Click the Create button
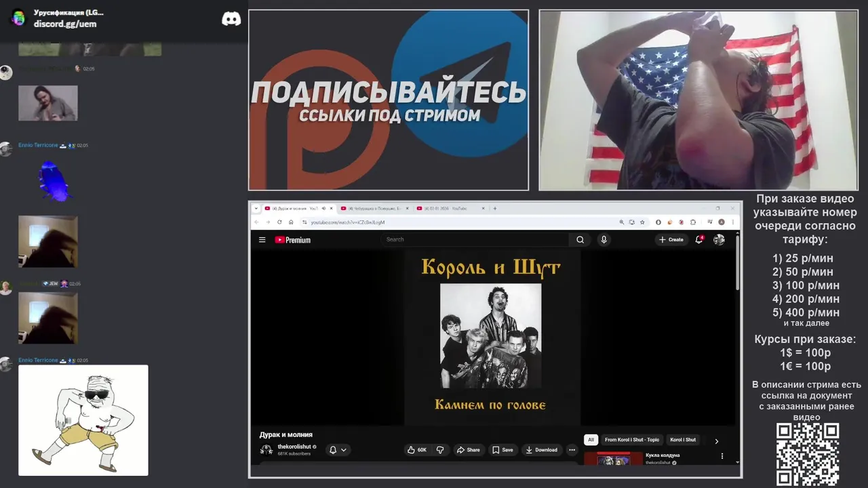The width and height of the screenshot is (868, 488). (x=671, y=239)
